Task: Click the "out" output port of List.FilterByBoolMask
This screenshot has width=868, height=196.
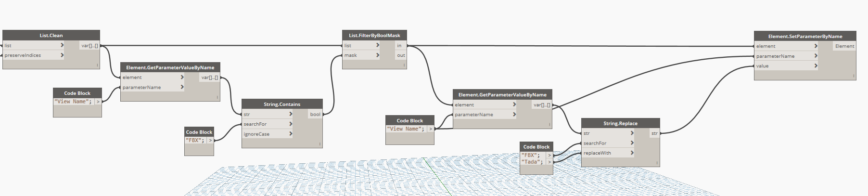Action: pyautogui.click(x=401, y=55)
